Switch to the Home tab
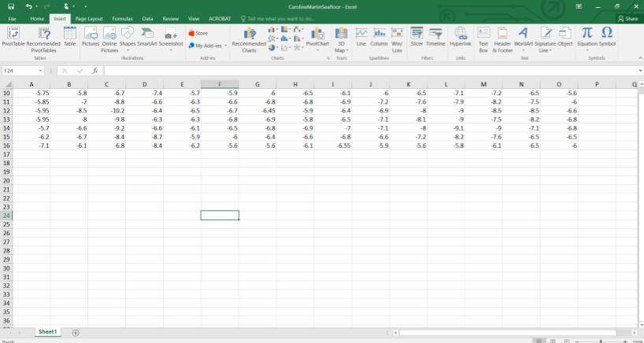644x343 pixels. [x=37, y=19]
